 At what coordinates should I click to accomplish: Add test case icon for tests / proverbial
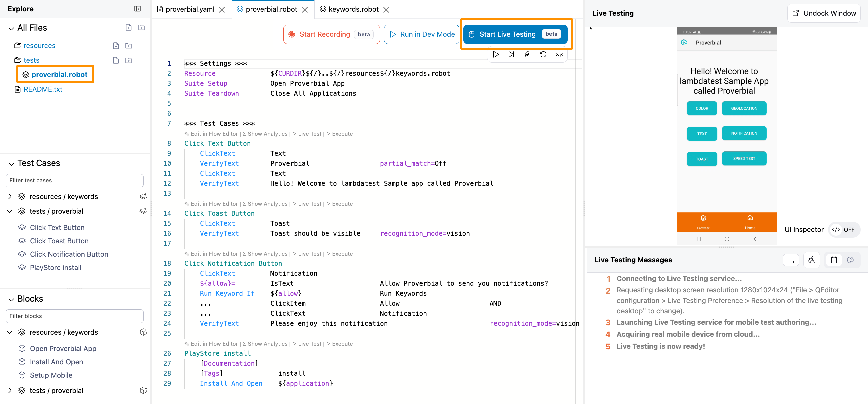pyautogui.click(x=143, y=211)
